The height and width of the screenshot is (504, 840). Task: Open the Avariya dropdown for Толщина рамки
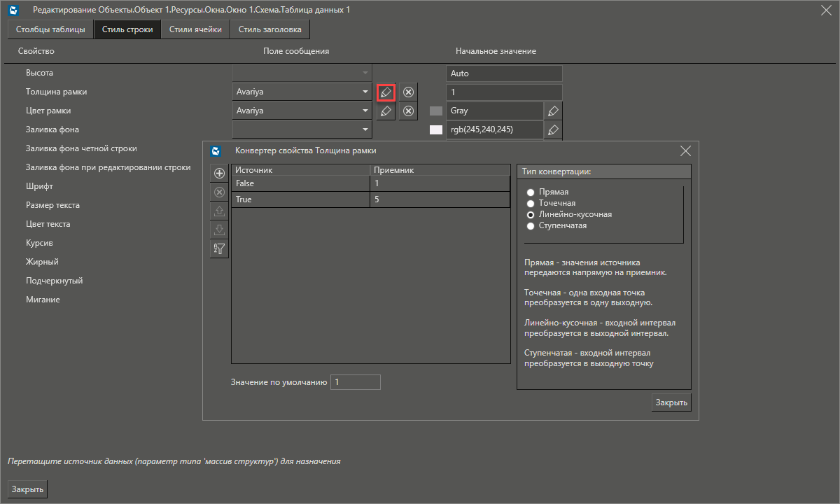click(x=365, y=92)
